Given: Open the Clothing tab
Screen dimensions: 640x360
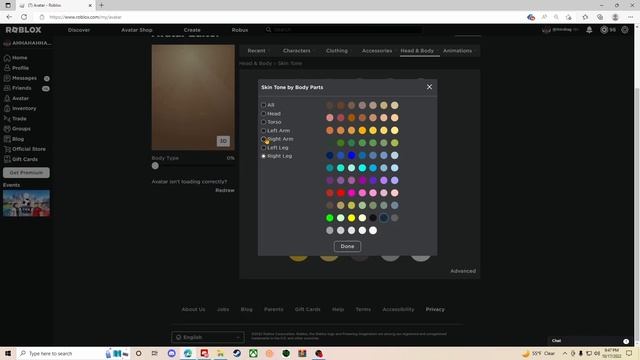Looking at the screenshot, I should 337,51.
